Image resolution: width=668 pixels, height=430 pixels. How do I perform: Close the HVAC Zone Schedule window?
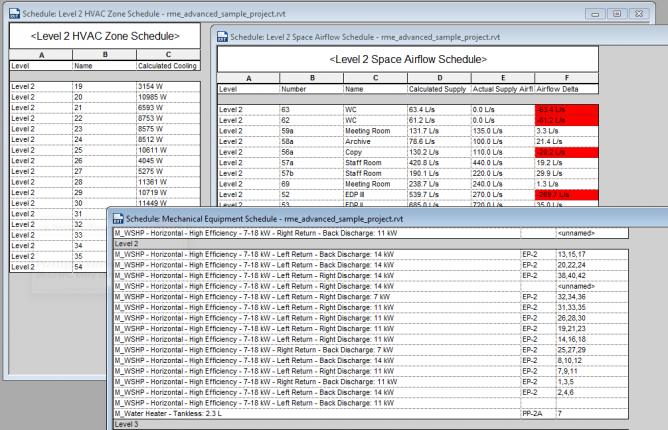[639, 14]
